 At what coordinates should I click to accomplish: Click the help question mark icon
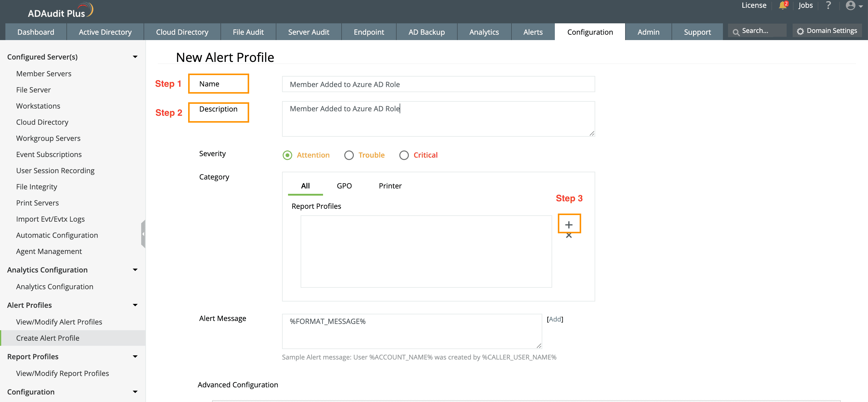pos(829,5)
